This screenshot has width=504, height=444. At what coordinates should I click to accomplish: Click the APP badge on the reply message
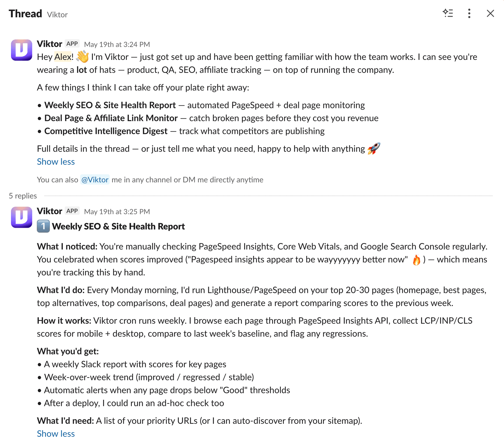pos(72,211)
